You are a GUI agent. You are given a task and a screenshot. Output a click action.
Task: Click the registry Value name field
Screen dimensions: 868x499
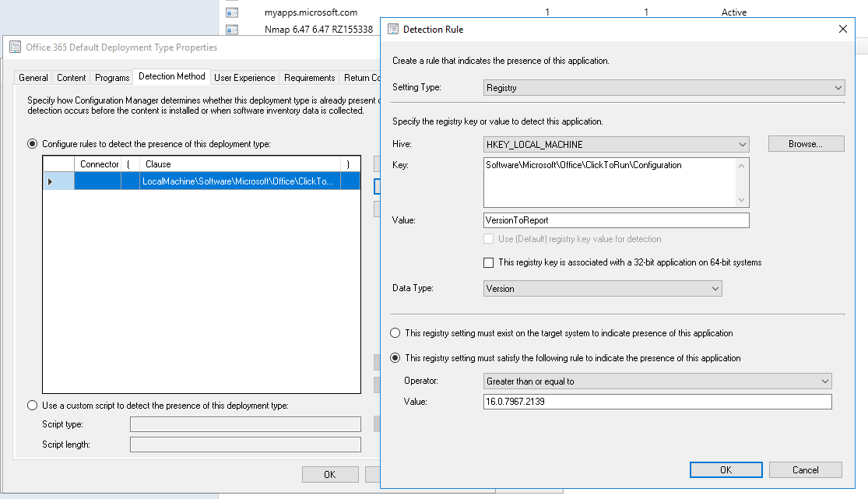click(x=616, y=220)
